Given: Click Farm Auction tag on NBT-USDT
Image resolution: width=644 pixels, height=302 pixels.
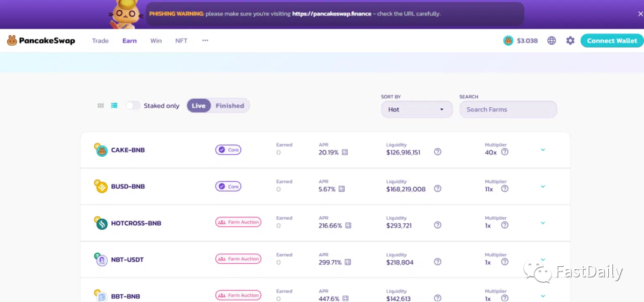Looking at the screenshot, I should (x=238, y=259).
